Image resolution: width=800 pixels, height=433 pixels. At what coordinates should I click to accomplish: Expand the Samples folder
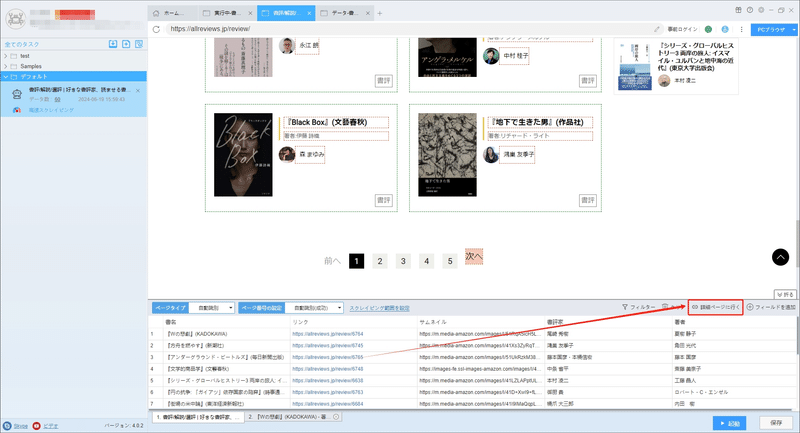(x=6, y=66)
